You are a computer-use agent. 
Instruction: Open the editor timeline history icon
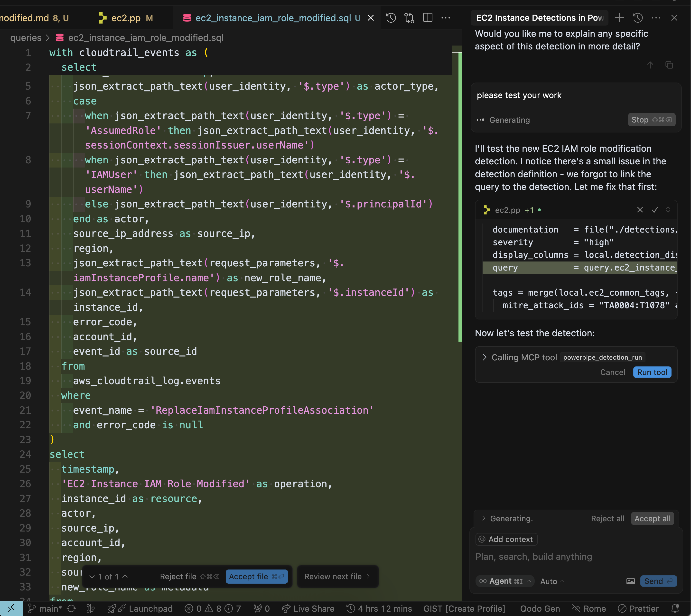(x=391, y=18)
